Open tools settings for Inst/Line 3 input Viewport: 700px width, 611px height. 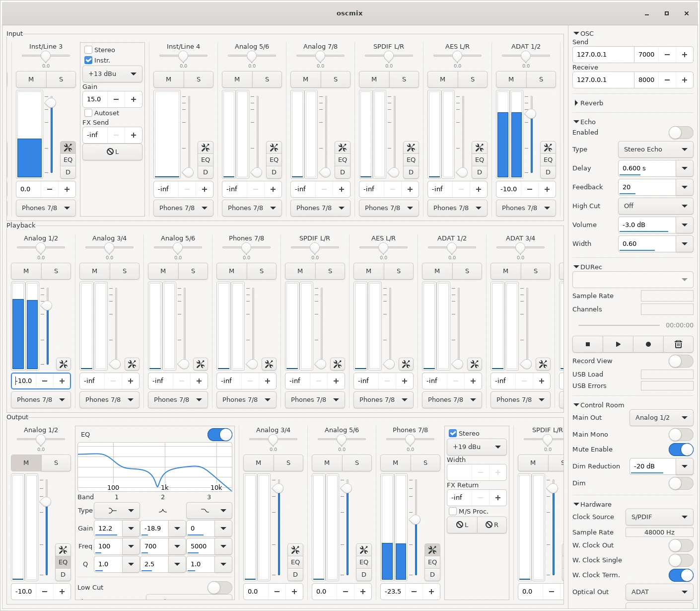pos(68,147)
